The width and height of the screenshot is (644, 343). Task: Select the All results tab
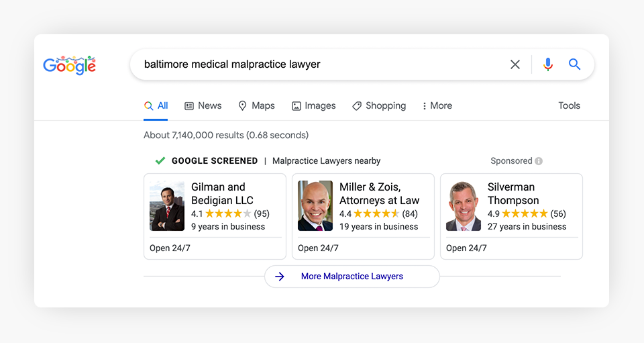[x=156, y=106]
